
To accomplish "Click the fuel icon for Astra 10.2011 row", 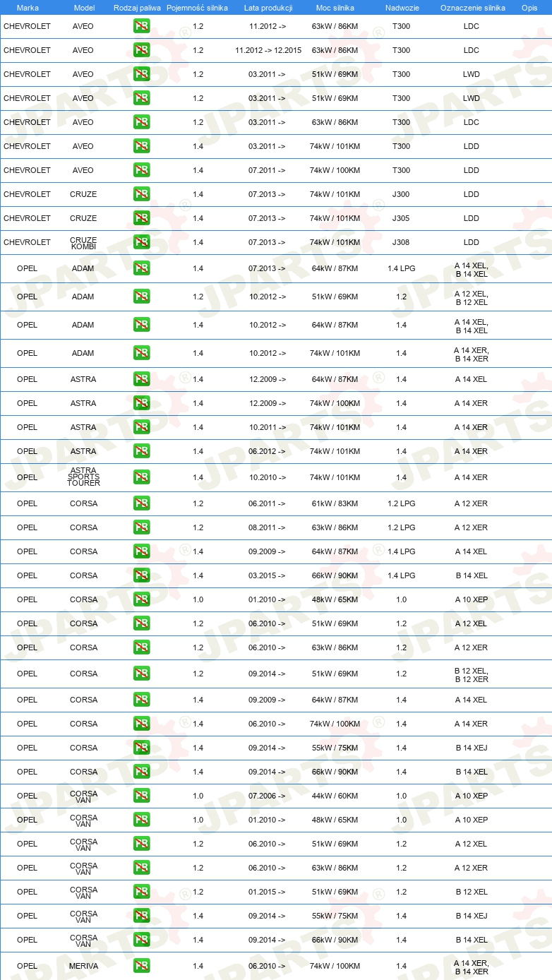I will (x=141, y=427).
